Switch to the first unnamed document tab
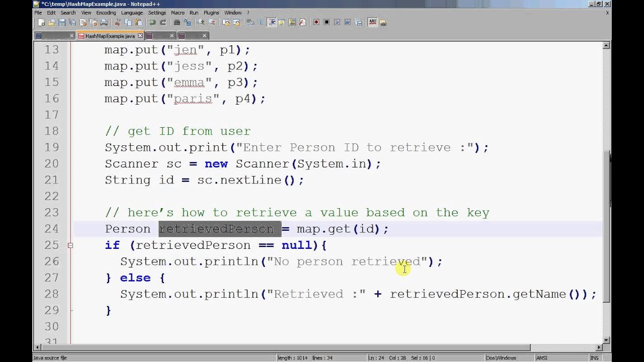This screenshot has height=362, width=644. tap(54, 36)
